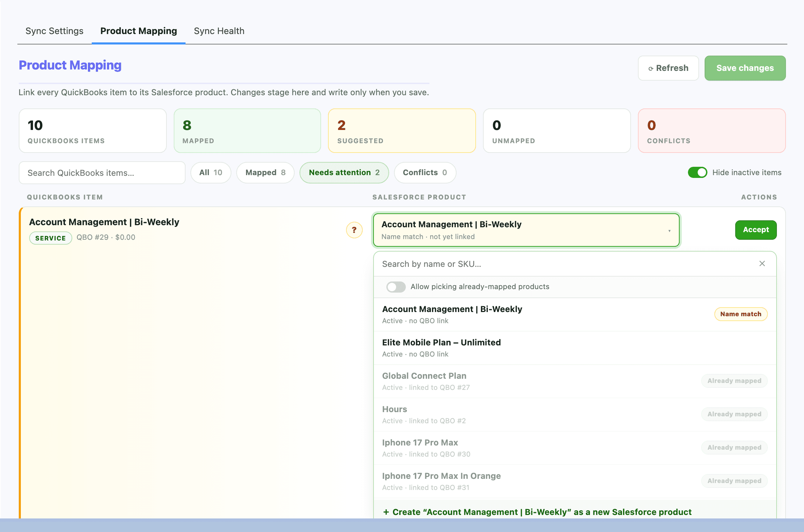Click the SERVICE type badge

[x=51, y=238]
